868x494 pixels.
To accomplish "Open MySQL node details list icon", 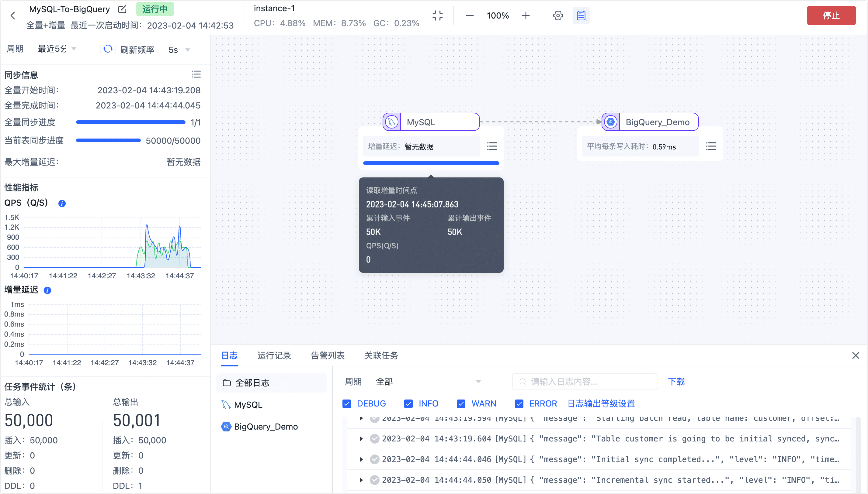I will pyautogui.click(x=492, y=146).
